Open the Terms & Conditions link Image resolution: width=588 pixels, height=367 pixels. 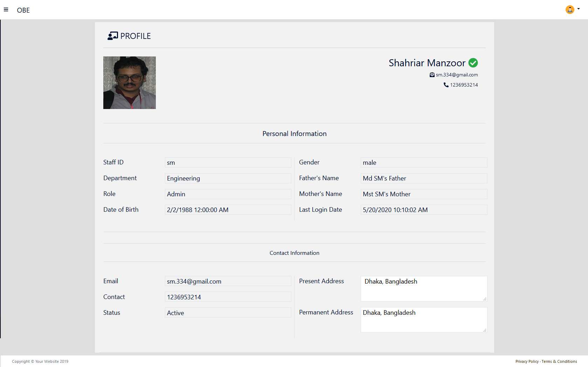coord(559,361)
